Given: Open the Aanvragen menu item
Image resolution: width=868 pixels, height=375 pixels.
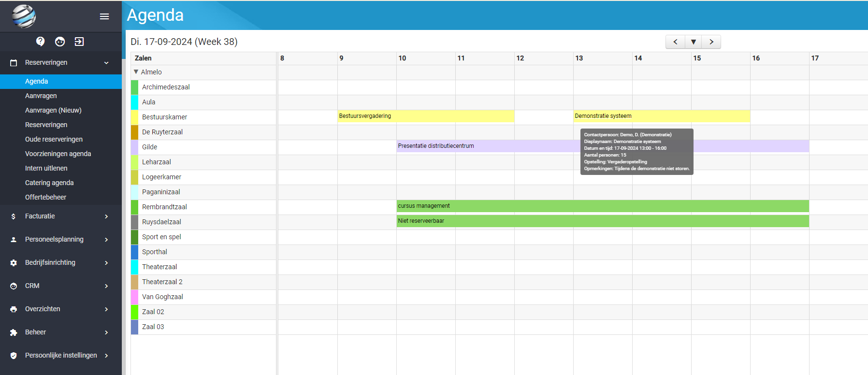Looking at the screenshot, I should (61, 96).
